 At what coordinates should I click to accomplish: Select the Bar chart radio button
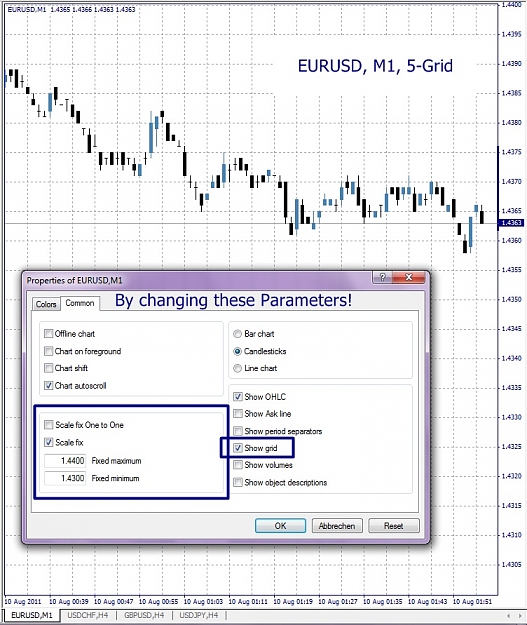point(238,334)
